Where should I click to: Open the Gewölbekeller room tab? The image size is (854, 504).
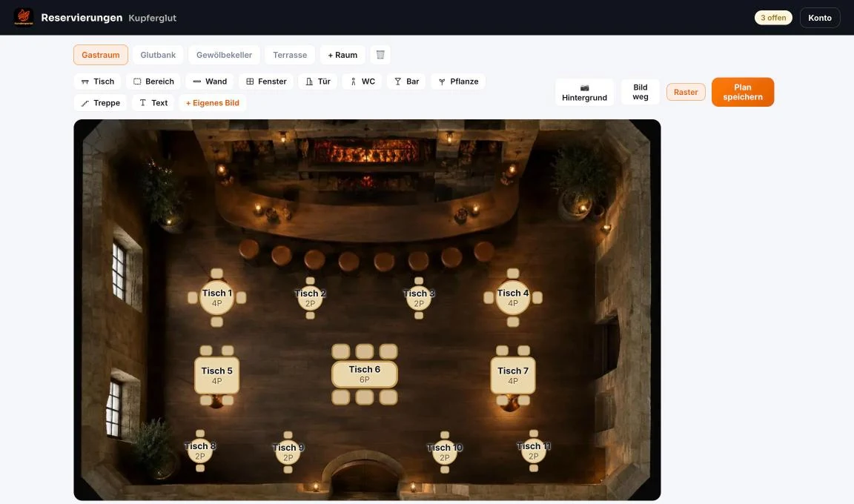pos(224,54)
